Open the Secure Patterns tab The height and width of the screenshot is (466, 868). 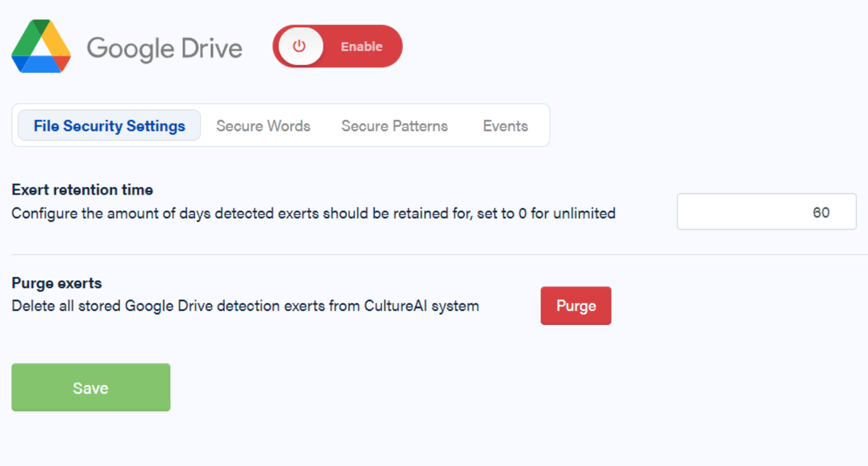pos(394,125)
